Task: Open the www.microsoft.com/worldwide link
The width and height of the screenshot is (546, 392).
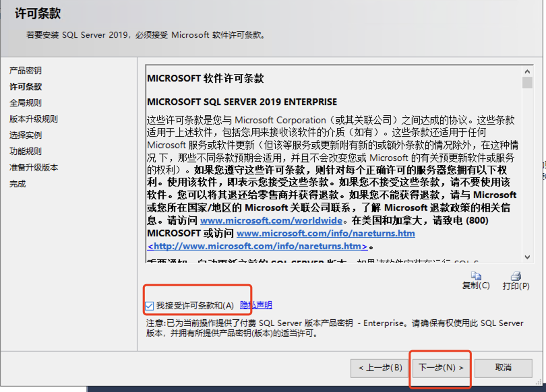Action: [271, 221]
